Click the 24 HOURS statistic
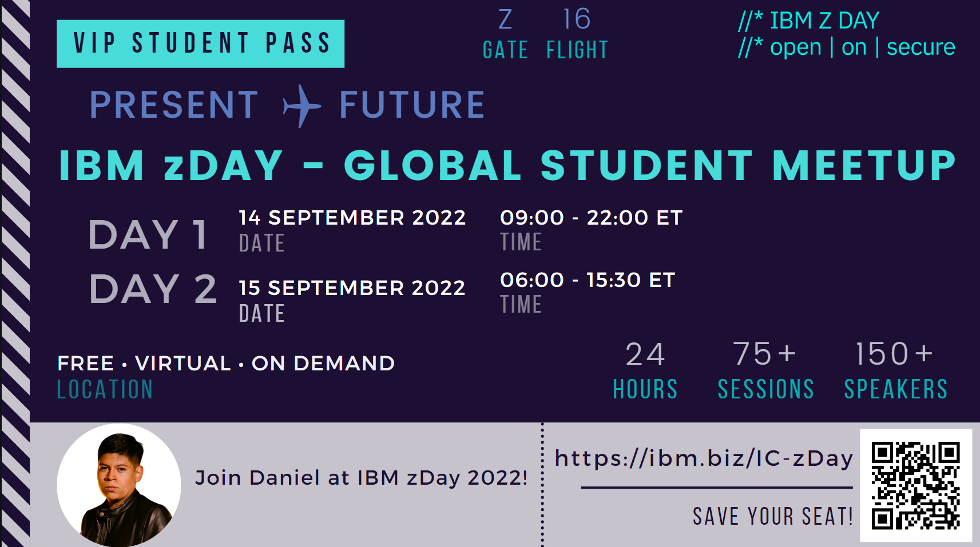The image size is (980, 547). tap(645, 370)
